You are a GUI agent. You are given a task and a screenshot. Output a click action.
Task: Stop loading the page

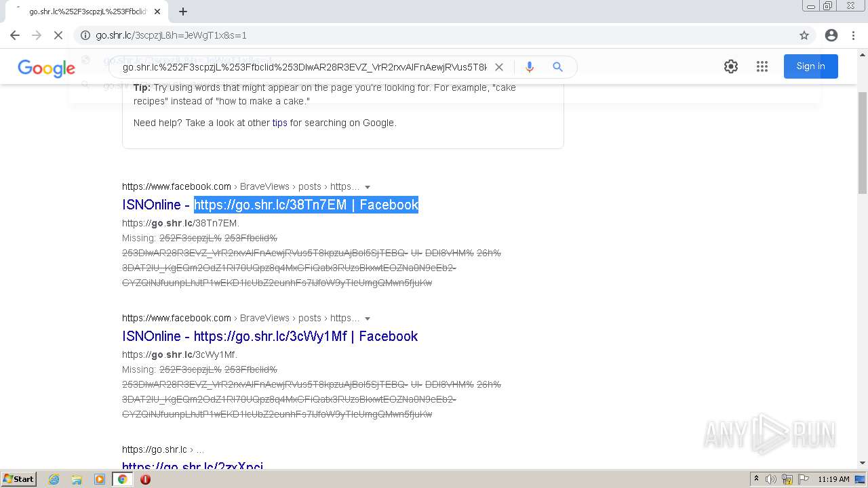(x=58, y=35)
